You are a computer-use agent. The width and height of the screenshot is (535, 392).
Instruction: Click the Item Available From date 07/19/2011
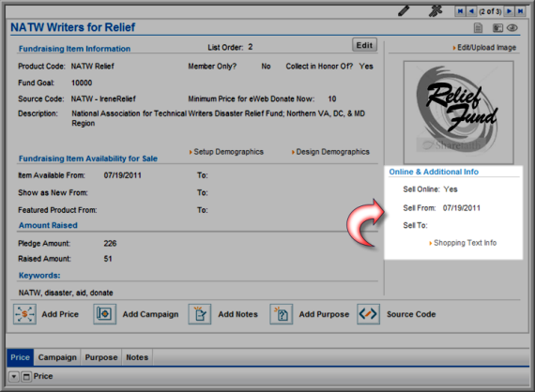(123, 175)
